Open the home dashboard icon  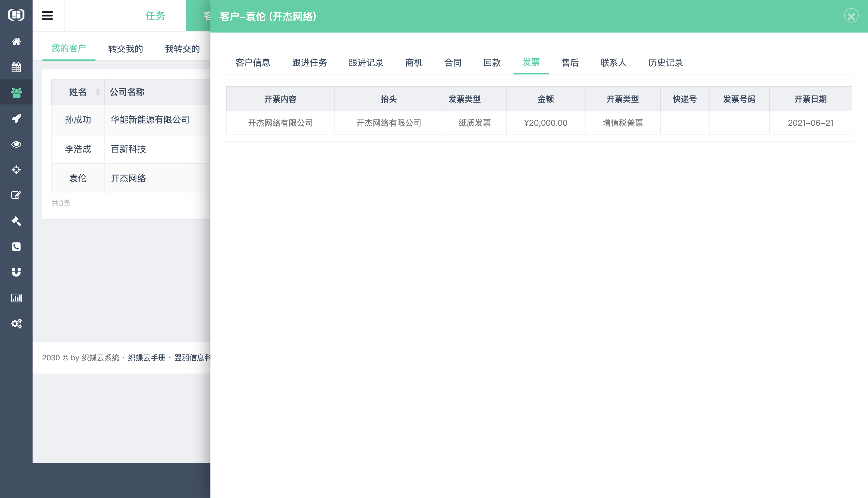click(16, 41)
